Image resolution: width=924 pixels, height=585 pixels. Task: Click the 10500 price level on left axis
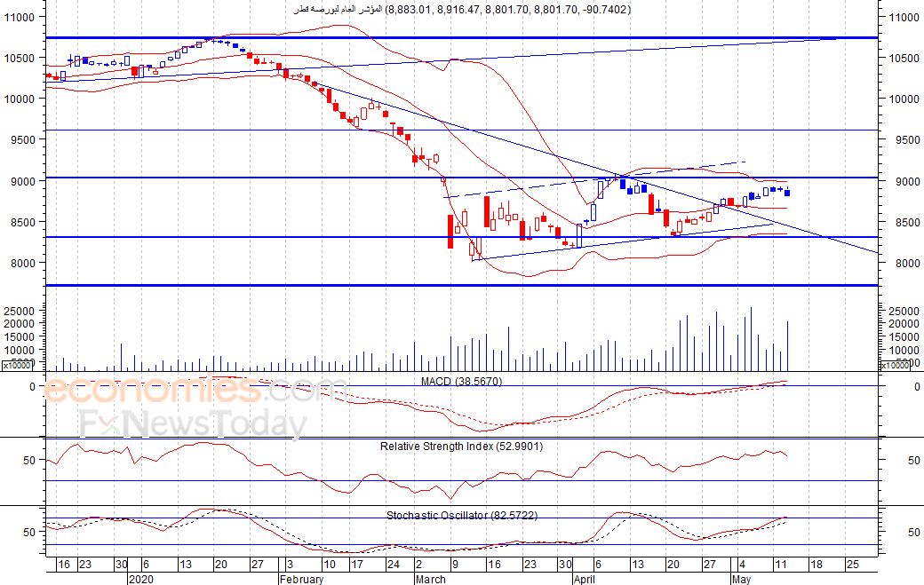click(x=20, y=58)
